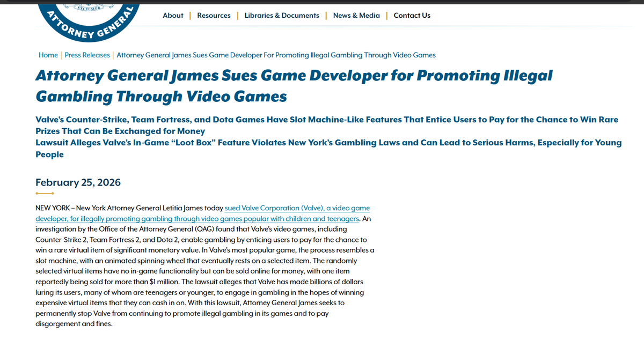Click subheading about the 'Loot Box' feature lawsuit
This screenshot has width=644, height=340.
pos(328,149)
